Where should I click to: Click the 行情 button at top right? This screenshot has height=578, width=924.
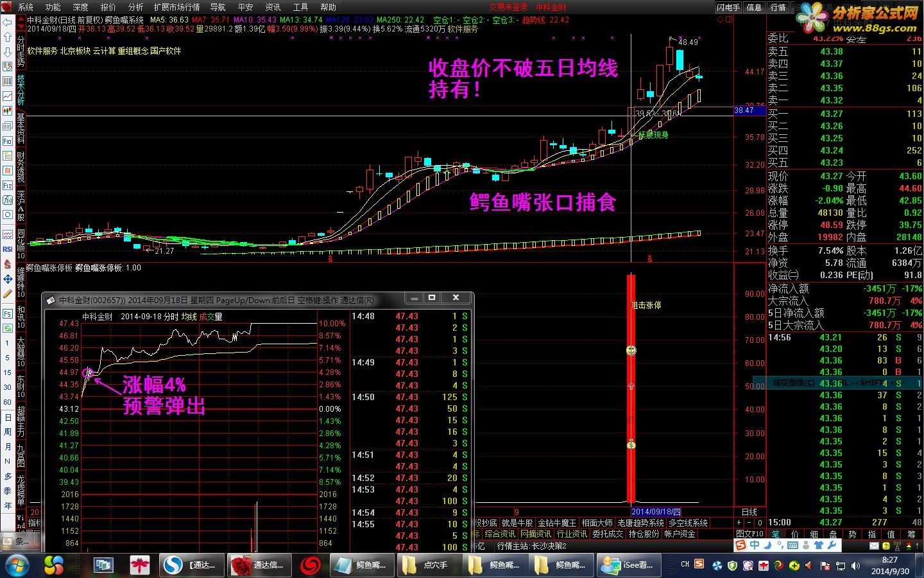[778, 7]
